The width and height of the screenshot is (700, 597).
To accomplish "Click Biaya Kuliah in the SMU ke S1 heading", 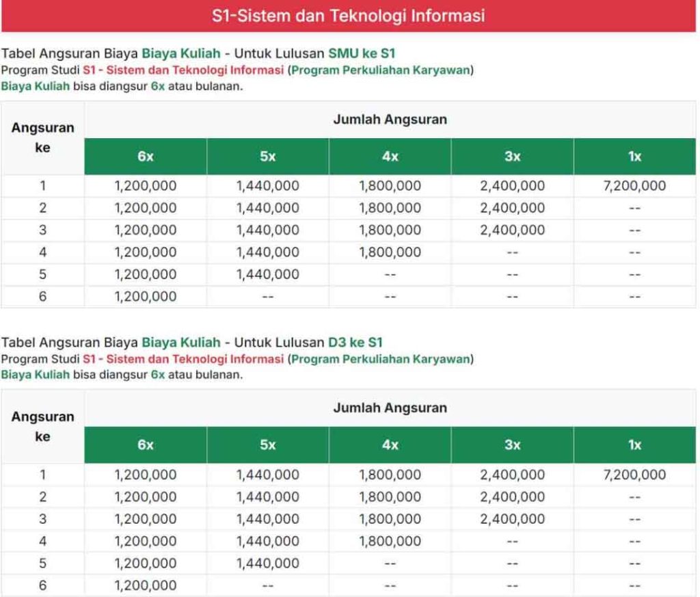I will [x=180, y=53].
